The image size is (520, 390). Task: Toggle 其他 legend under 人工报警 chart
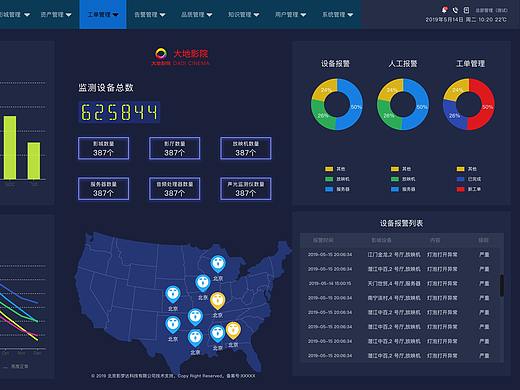pos(401,169)
